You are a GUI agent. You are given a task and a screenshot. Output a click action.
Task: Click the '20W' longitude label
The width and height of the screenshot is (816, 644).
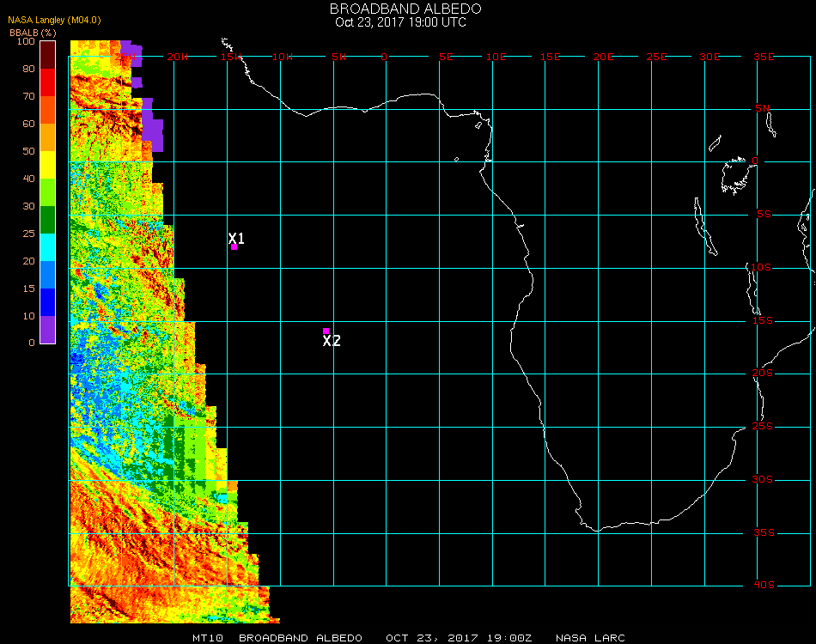[178, 57]
